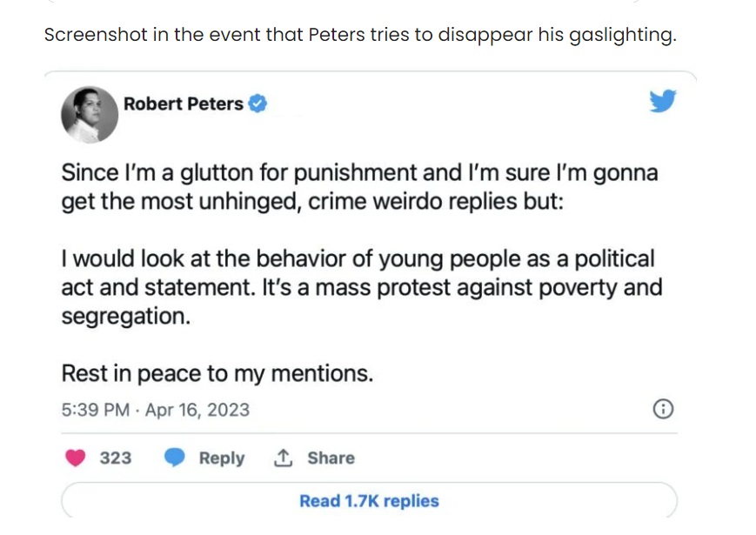The height and width of the screenshot is (535, 756).
Task: Click the blue reply speech bubble icon
Action: [175, 458]
